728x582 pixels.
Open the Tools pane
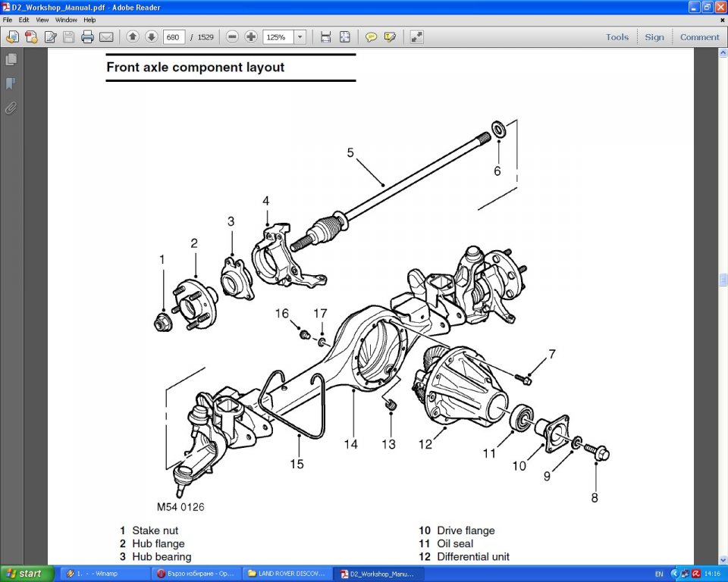[617, 37]
